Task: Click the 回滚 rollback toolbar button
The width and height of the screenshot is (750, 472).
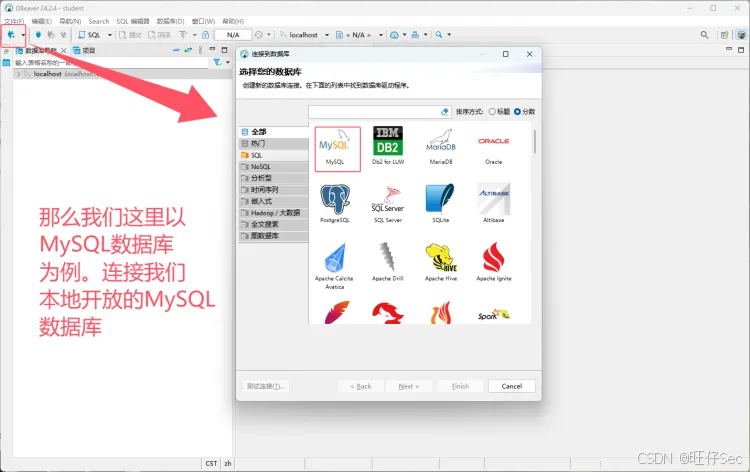Action: coord(159,35)
